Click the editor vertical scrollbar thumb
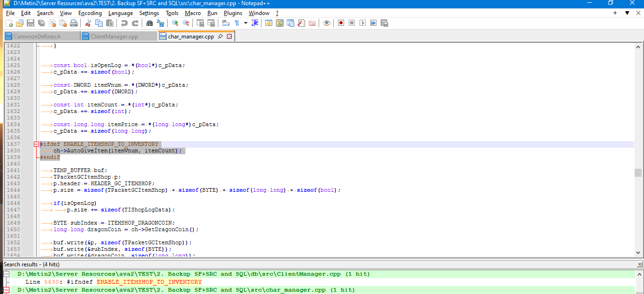The image size is (644, 294). point(638,173)
